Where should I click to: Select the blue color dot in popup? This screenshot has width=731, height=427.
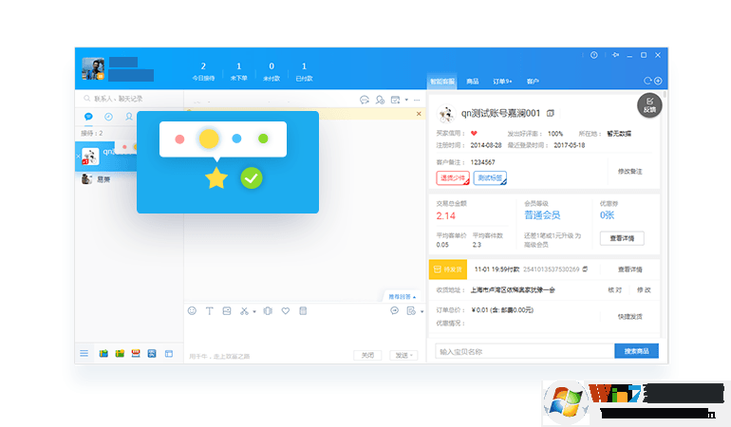(x=237, y=138)
